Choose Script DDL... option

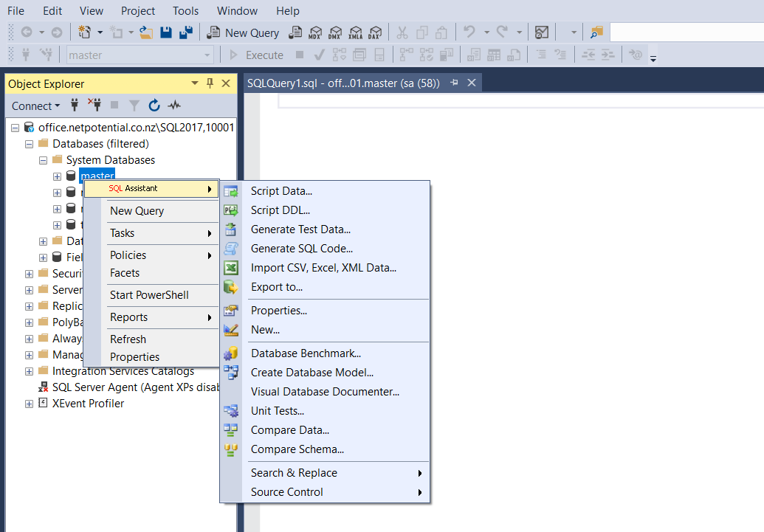(x=325, y=210)
